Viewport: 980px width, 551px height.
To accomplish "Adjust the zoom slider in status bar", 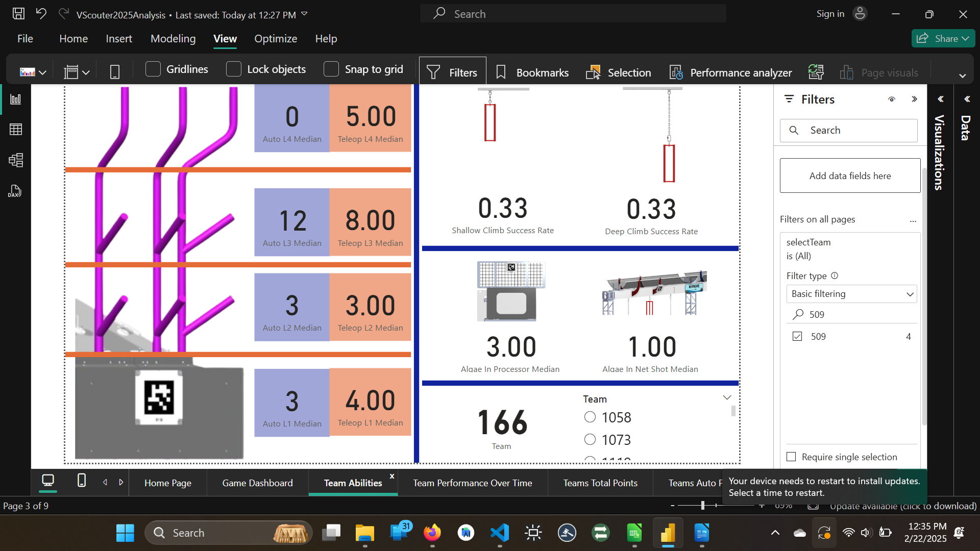I will point(703,505).
